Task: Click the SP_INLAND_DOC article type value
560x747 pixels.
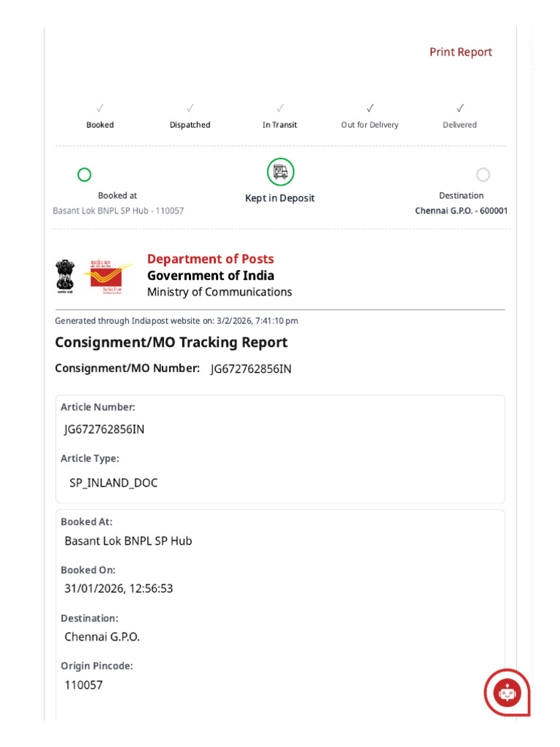Action: (x=113, y=483)
